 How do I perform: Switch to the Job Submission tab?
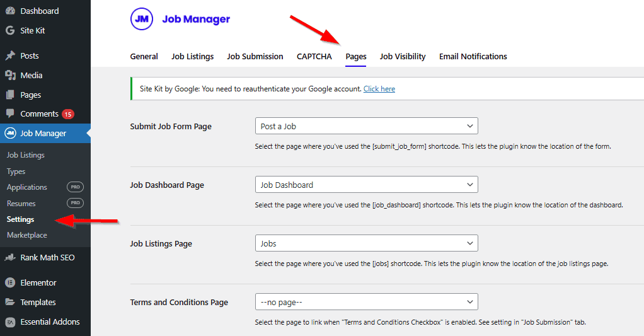(255, 56)
